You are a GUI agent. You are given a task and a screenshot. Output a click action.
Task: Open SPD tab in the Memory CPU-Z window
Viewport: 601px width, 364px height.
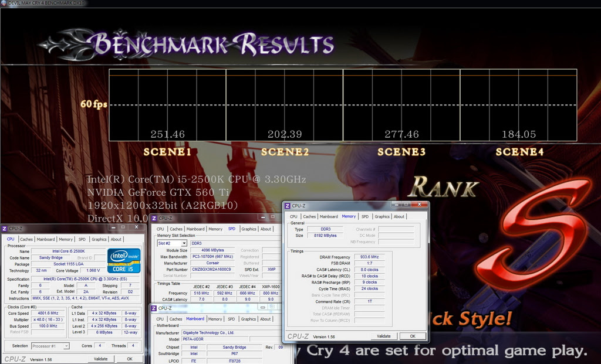tap(365, 217)
